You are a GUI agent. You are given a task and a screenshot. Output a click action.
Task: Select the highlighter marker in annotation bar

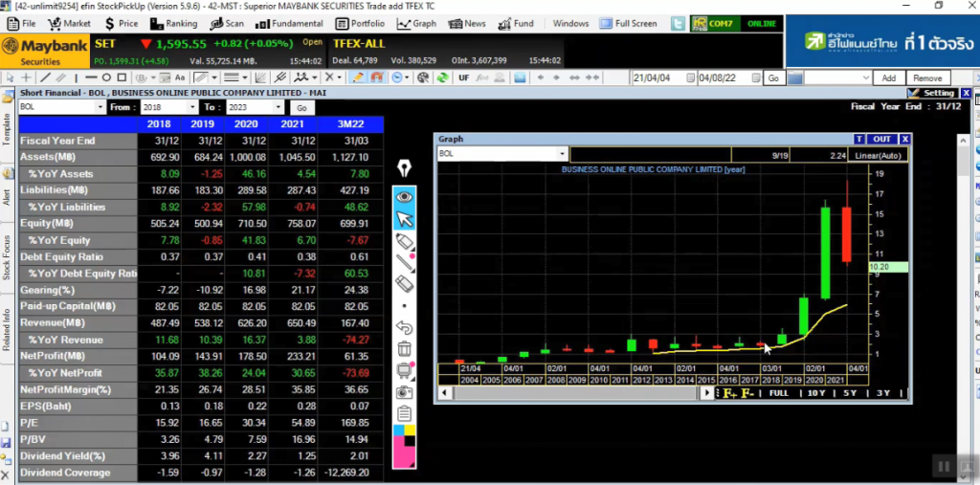pyautogui.click(x=405, y=241)
